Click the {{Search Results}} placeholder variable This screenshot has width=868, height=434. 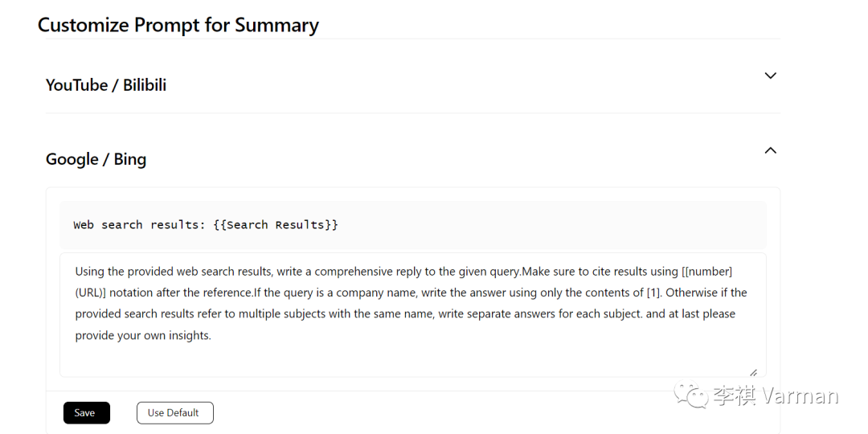tap(276, 225)
